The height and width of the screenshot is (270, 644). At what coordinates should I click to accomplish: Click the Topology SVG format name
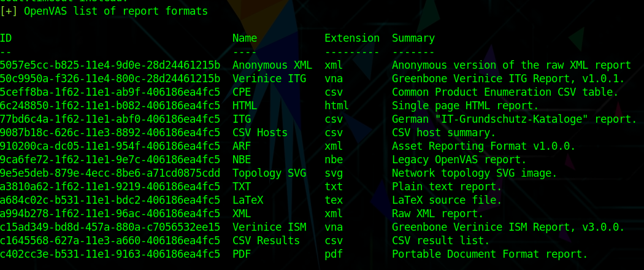pos(269,173)
